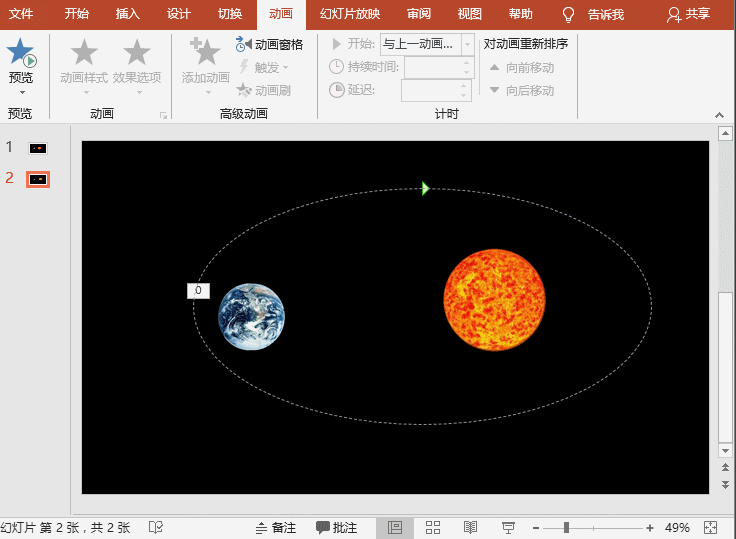Screen dimensions: 736x539
Task: Click the Earth image on the slide
Action: point(251,317)
